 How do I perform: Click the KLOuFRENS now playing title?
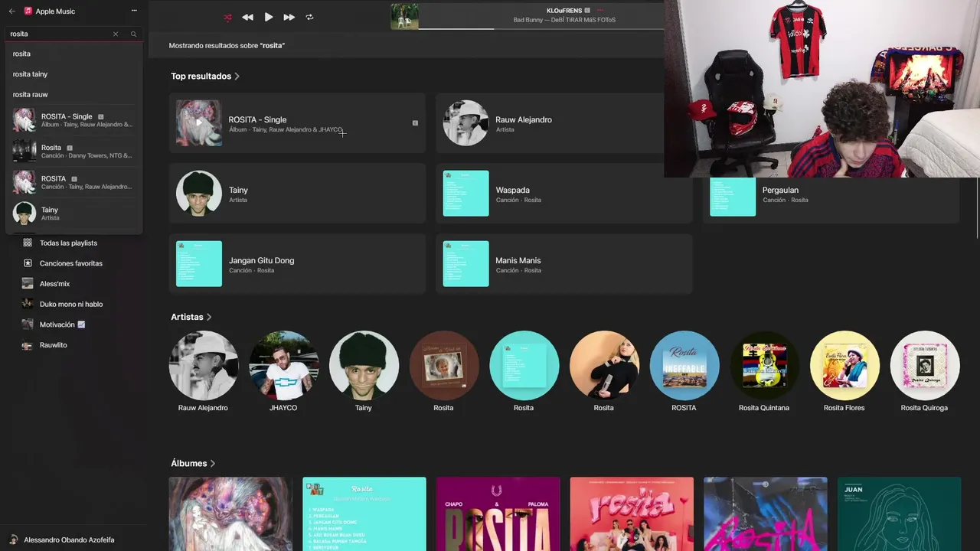[x=563, y=11]
